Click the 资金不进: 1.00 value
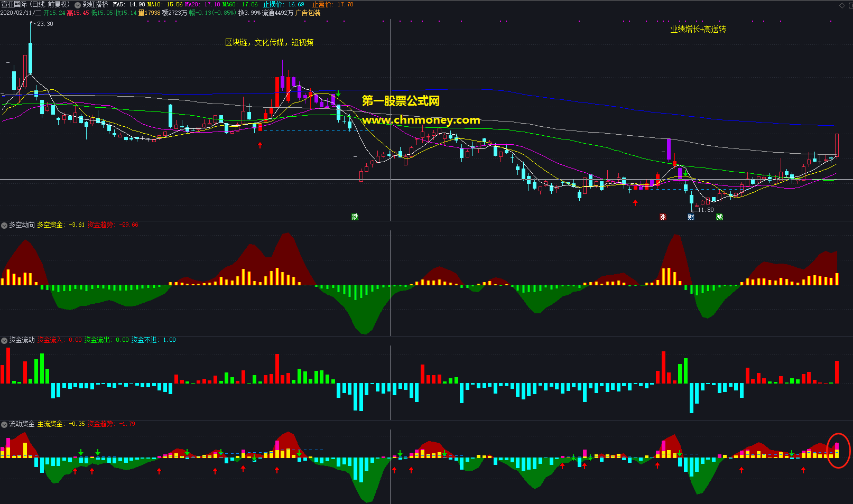The image size is (853, 504). coord(154,340)
